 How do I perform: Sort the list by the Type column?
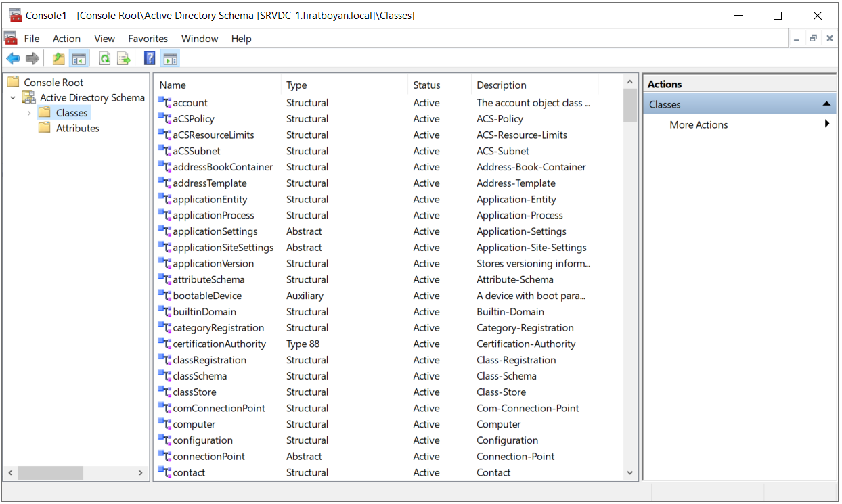[345, 85]
